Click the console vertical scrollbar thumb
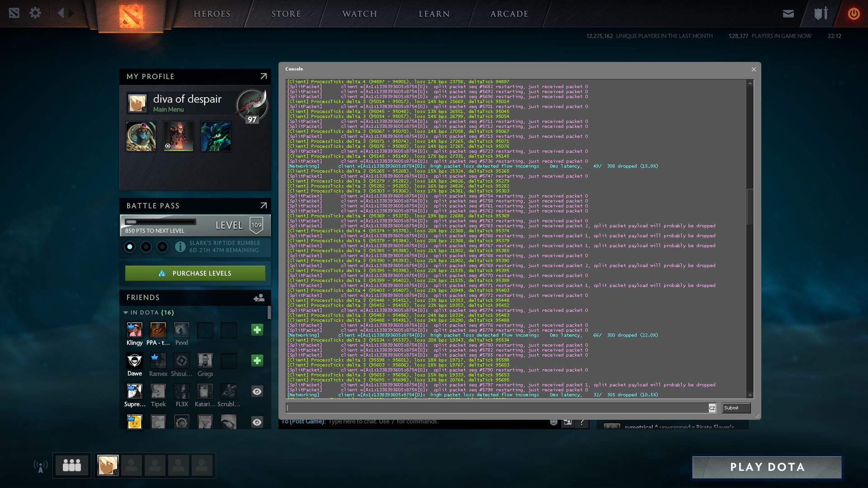Screen dimensions: 868x488 pyautogui.click(x=750, y=206)
